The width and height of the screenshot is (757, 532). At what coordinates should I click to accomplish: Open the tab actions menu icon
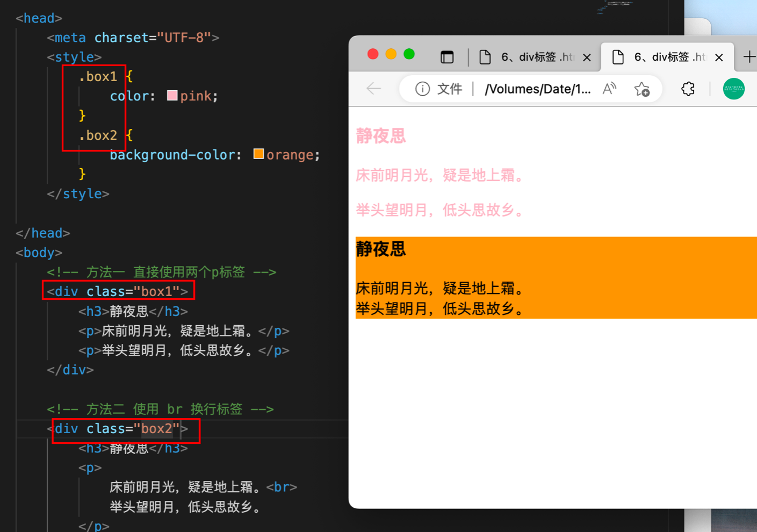[447, 57]
